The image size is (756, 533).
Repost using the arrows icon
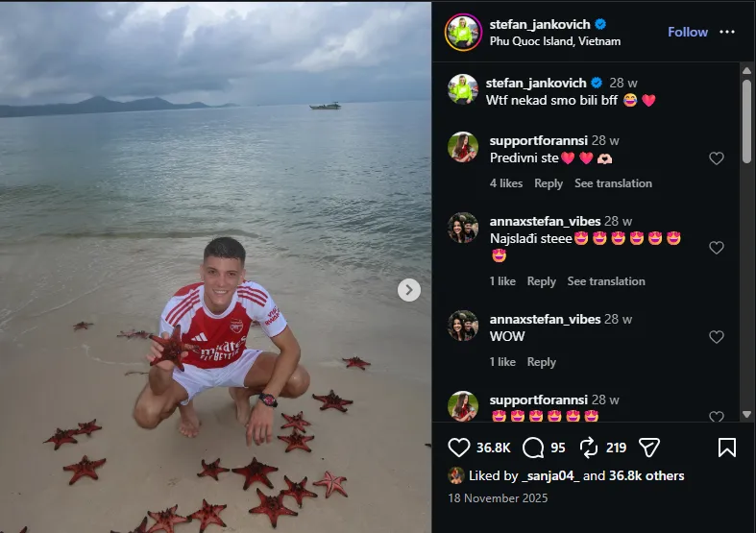click(589, 448)
